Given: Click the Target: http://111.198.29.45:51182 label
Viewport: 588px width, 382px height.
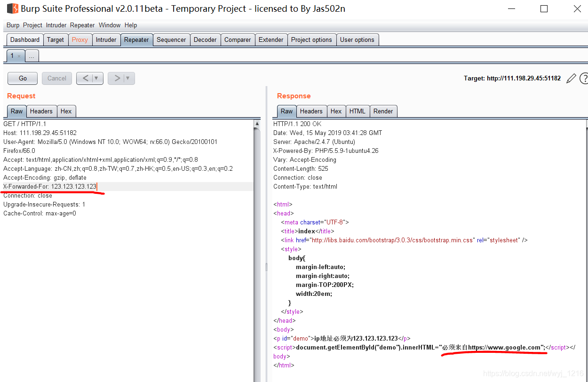Looking at the screenshot, I should [512, 79].
